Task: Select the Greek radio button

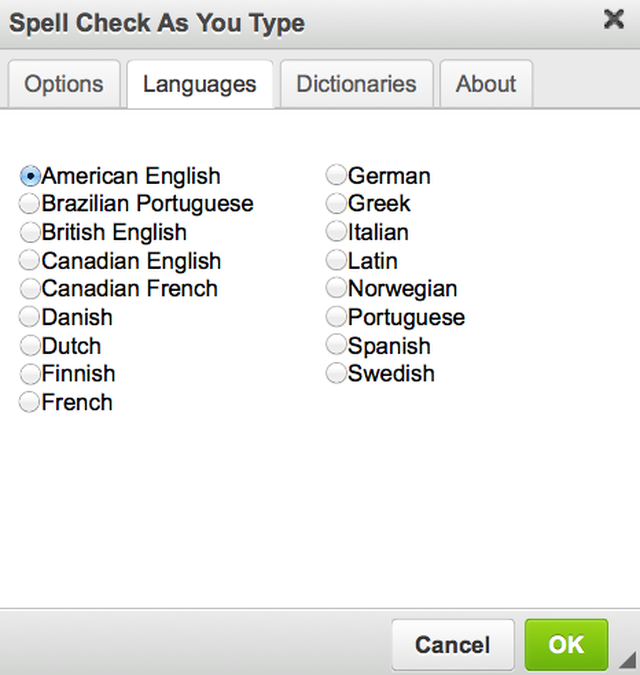Action: coord(336,204)
